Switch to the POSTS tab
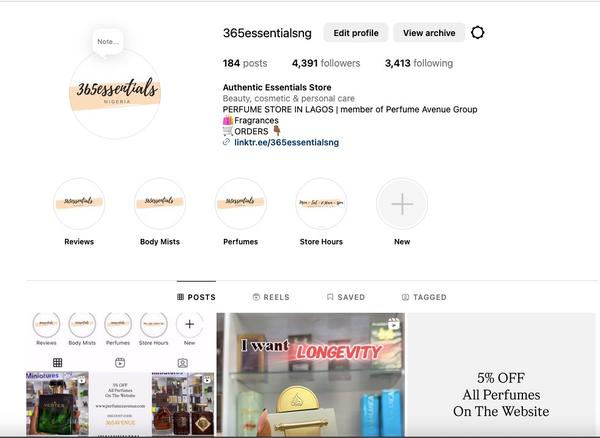 click(x=196, y=297)
